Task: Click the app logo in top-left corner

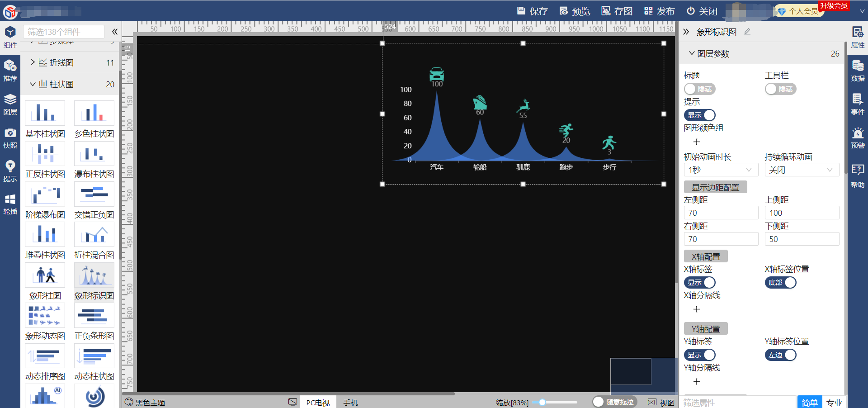Action: click(9, 12)
